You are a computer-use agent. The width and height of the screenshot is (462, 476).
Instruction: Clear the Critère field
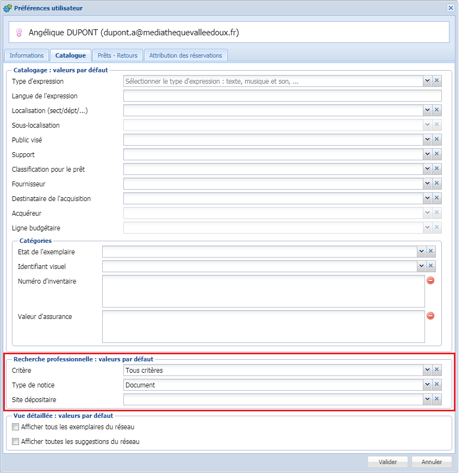[436, 370]
